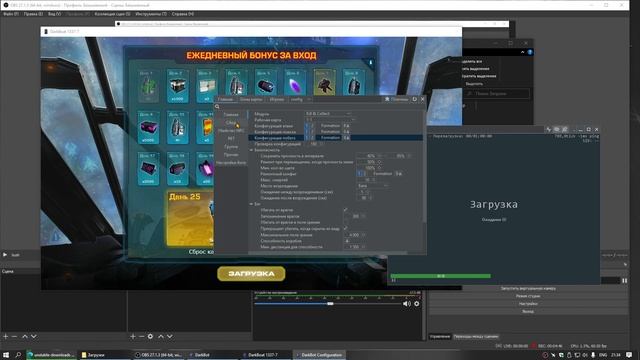Select Сбор in config sidebar
The height and width of the screenshot is (360, 640).
pos(231,122)
